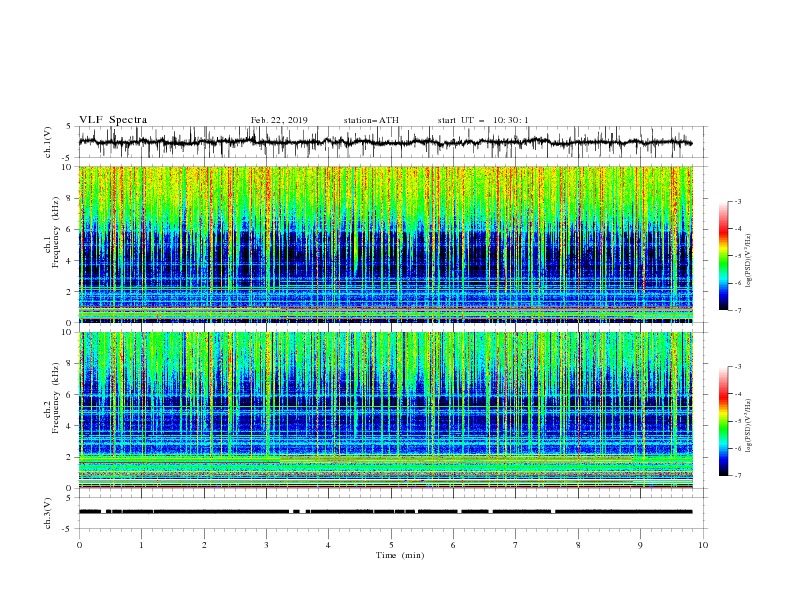Viewport: 792px width, 612px height.
Task: Click the "6" kHz tick of ch.1
Action: [69, 229]
